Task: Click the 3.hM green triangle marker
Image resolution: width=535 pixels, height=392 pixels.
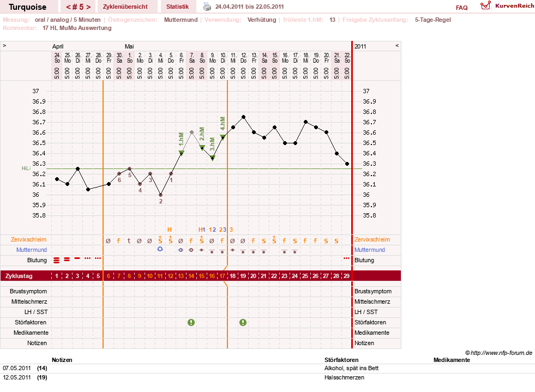Action: tap(212, 158)
